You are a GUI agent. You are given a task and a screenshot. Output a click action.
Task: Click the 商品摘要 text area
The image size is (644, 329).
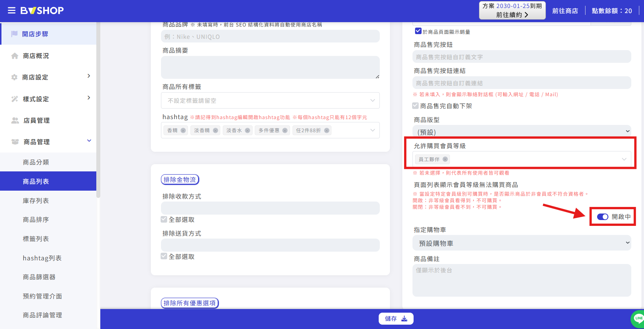pos(270,67)
